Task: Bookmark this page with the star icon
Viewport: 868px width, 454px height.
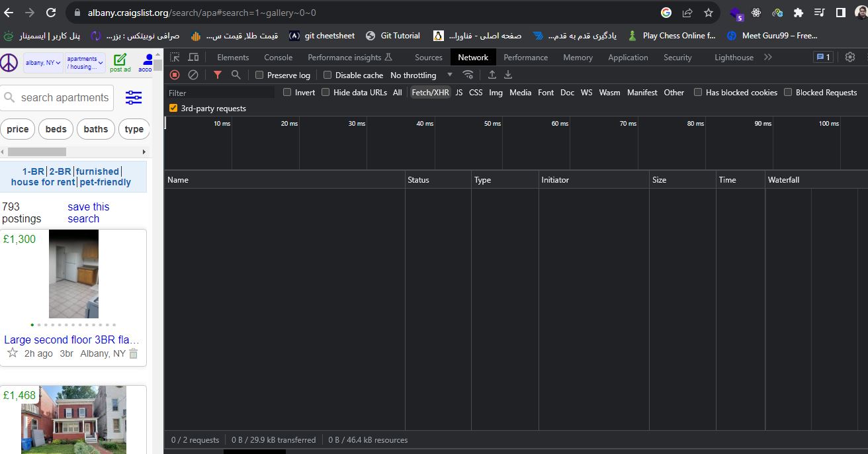Action: point(709,13)
